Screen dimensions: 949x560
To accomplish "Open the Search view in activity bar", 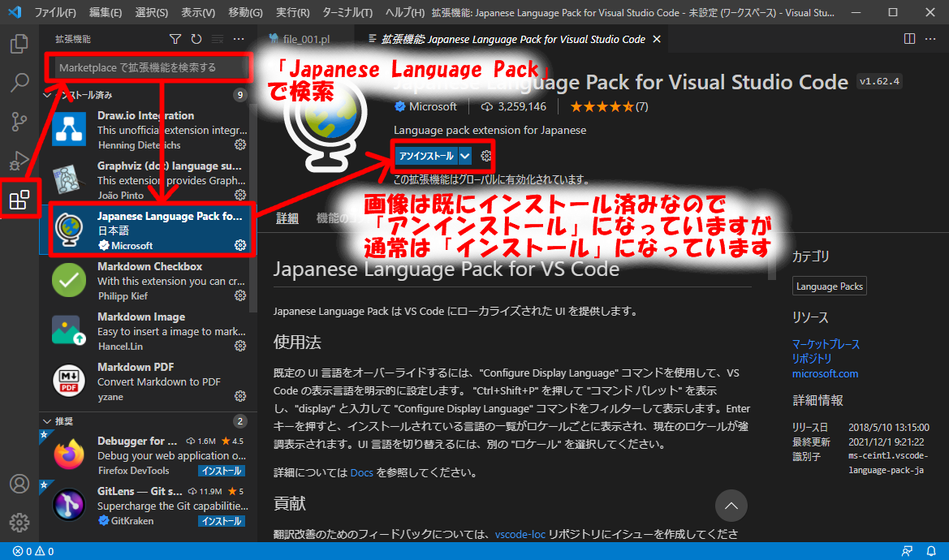I will 19,82.
